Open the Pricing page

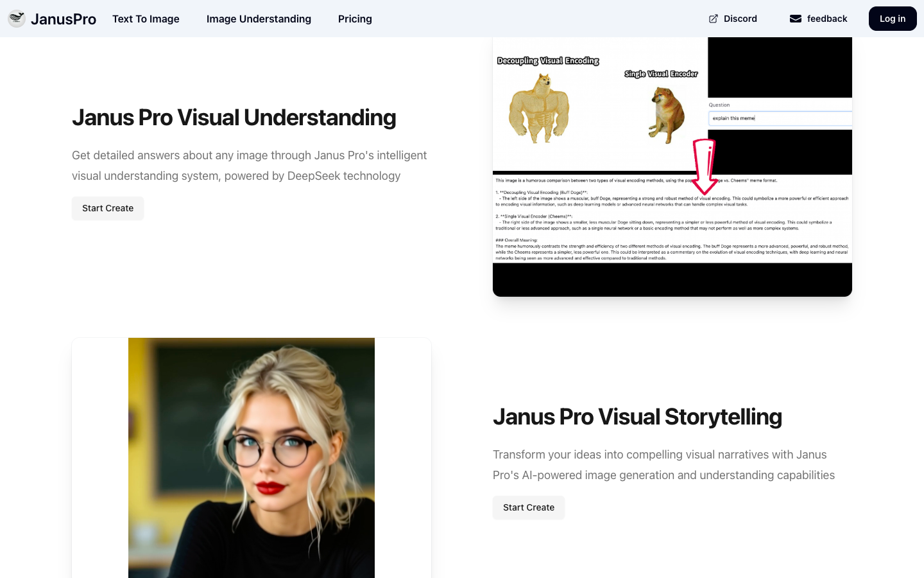click(355, 19)
